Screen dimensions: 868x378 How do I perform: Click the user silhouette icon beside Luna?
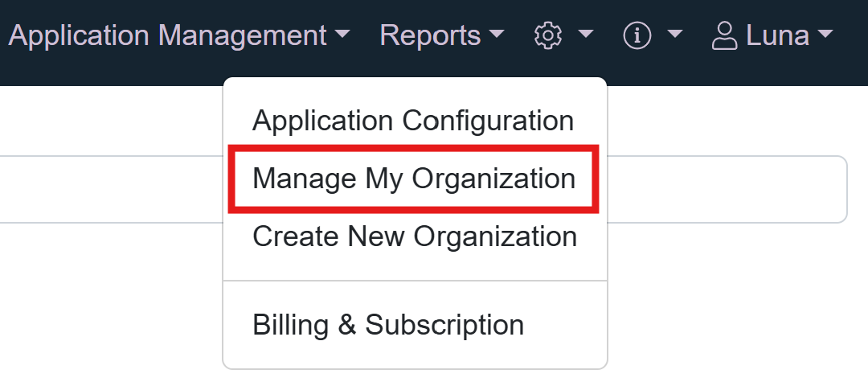(x=725, y=35)
